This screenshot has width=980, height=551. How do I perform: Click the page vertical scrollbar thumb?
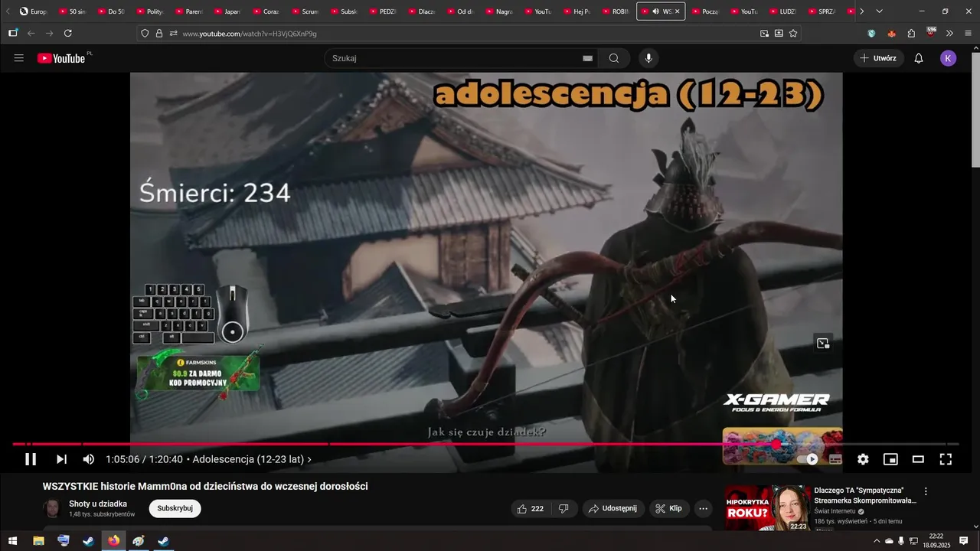click(x=975, y=111)
